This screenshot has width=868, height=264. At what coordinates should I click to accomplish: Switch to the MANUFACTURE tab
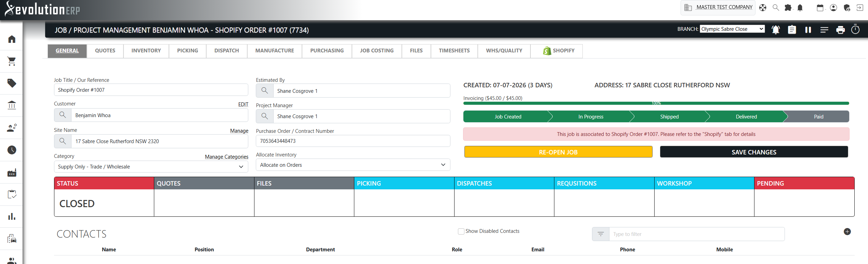click(275, 51)
